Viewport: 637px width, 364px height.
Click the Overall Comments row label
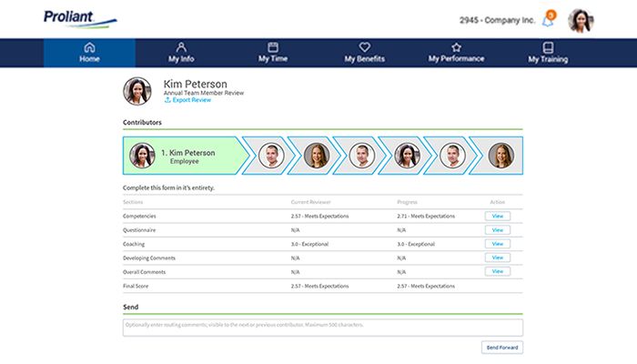(144, 272)
